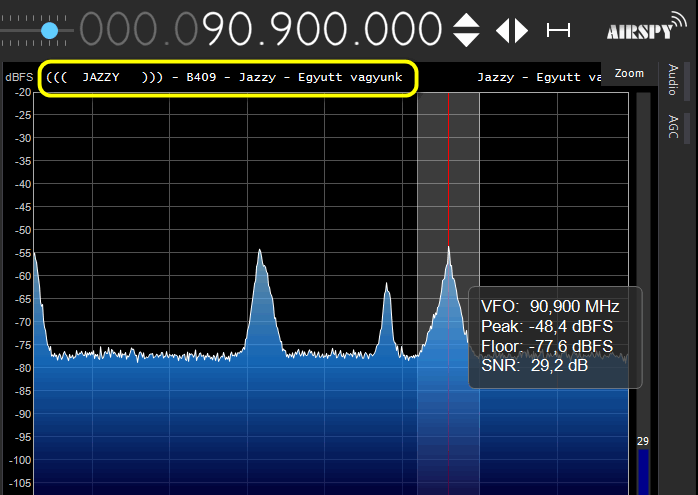The width and height of the screenshot is (698, 495).
Task: Click the blue SNR level meter bar
Action: pyautogui.click(x=643, y=472)
